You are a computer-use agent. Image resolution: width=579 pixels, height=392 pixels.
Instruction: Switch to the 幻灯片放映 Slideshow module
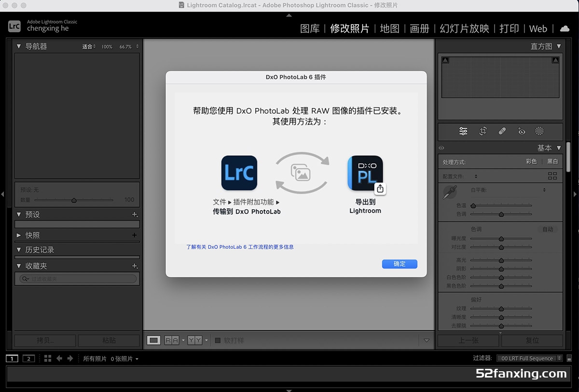tap(464, 28)
